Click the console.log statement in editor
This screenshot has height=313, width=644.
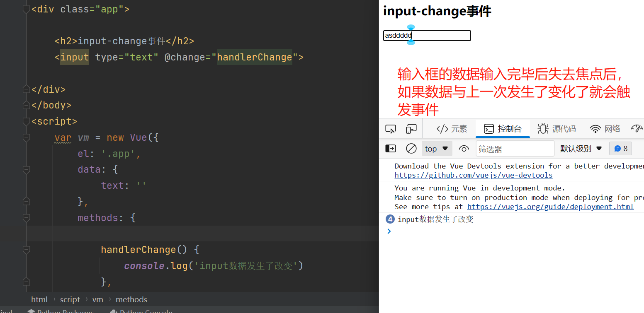pos(214,266)
